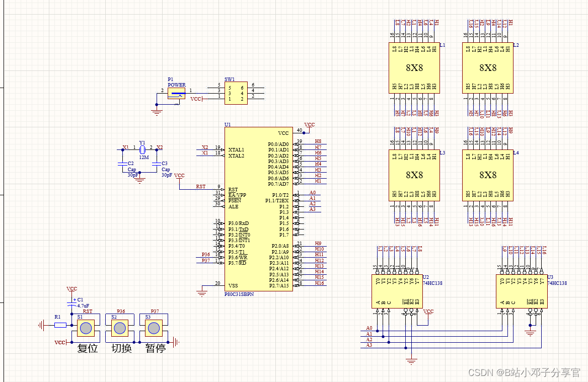Viewport: 588px width, 382px height.
Task: Click the S3 pushbutton symbol
Action: tap(154, 328)
